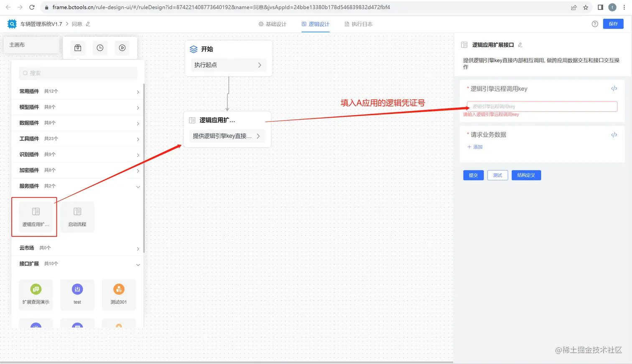Click the plugin list vertical scrollbar
This screenshot has width=632, height=364.
[144, 168]
